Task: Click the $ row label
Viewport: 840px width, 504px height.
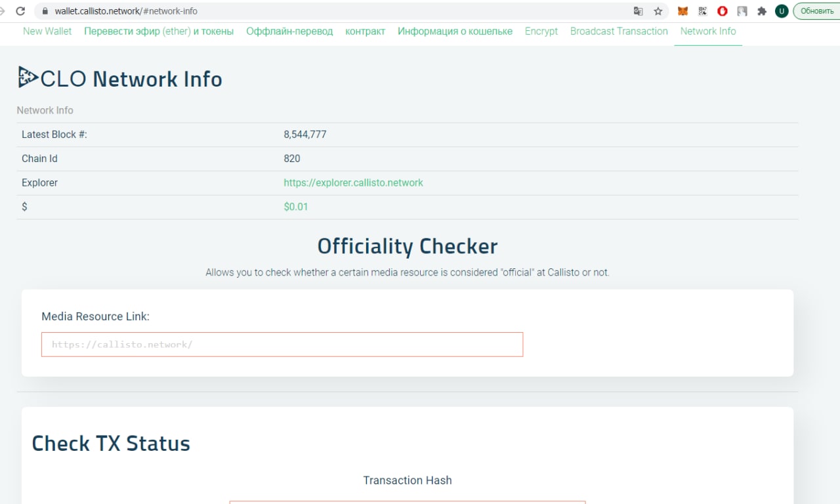Action: point(24,207)
